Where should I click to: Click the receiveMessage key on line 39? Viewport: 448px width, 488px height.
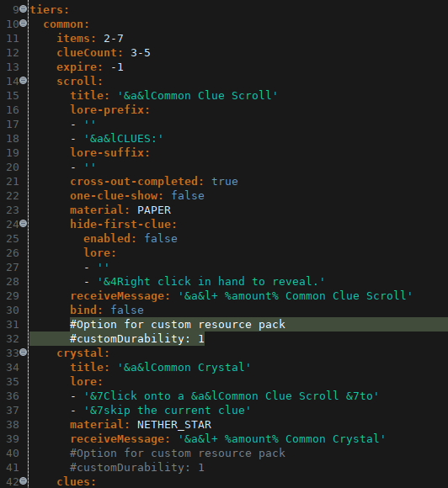(120, 439)
